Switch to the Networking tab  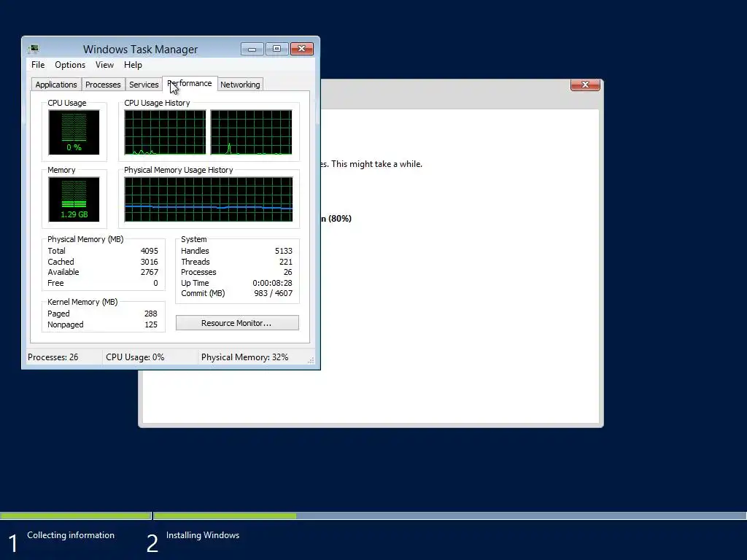point(240,85)
